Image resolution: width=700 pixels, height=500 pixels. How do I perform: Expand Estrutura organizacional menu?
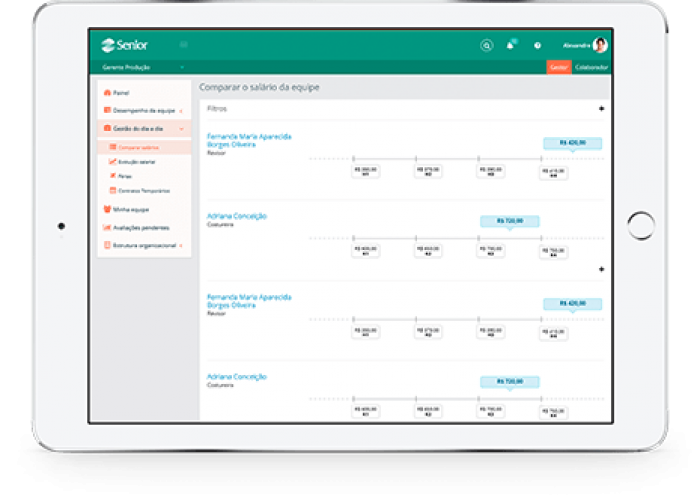pos(144,245)
